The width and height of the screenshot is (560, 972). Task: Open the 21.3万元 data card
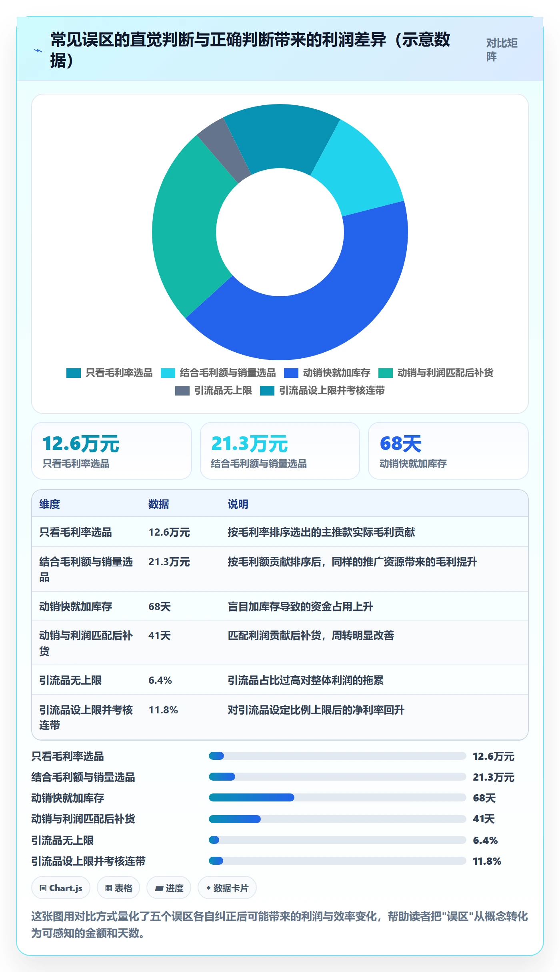(x=280, y=451)
